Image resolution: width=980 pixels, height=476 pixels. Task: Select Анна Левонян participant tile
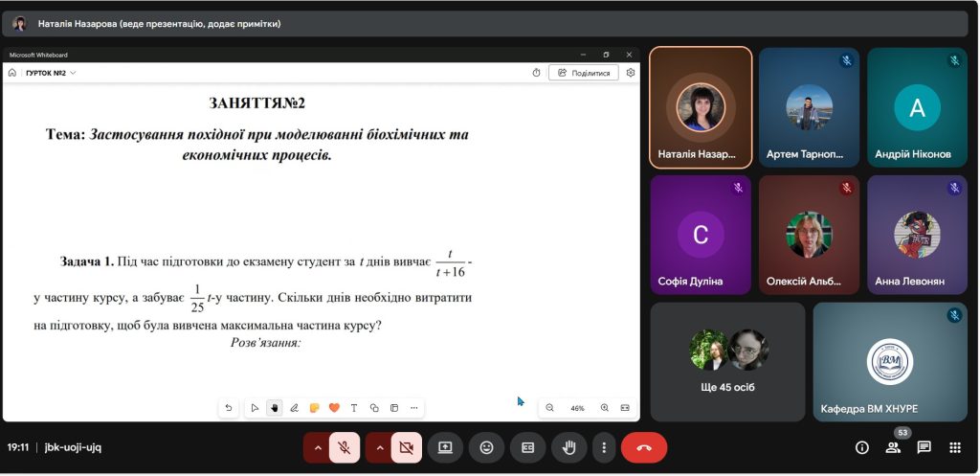tap(917, 235)
